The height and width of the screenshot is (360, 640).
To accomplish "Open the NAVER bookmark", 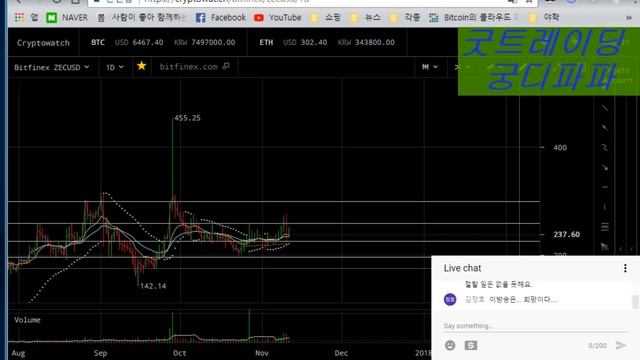I will 67,18.
